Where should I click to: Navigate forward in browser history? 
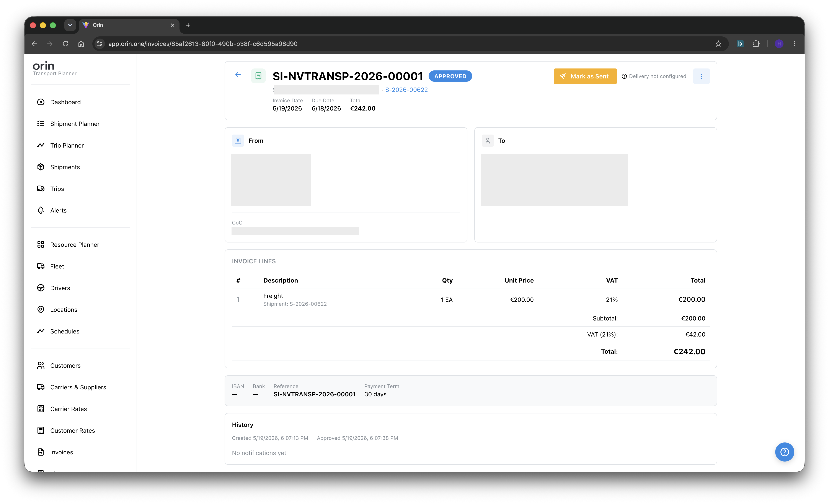click(50, 44)
